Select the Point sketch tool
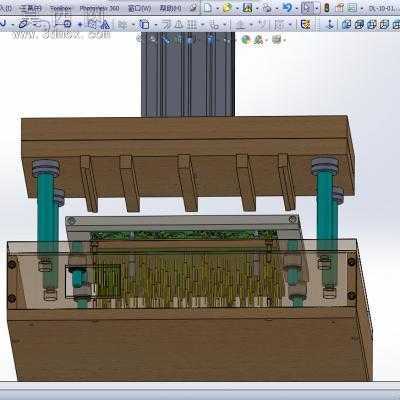This screenshot has height=400, width=400. 80,24
